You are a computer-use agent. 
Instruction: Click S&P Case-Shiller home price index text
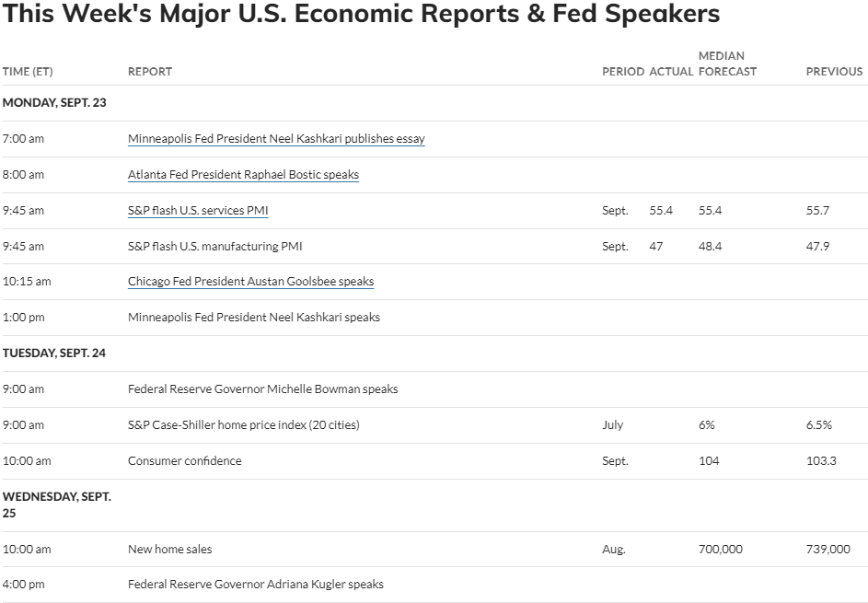tap(244, 424)
